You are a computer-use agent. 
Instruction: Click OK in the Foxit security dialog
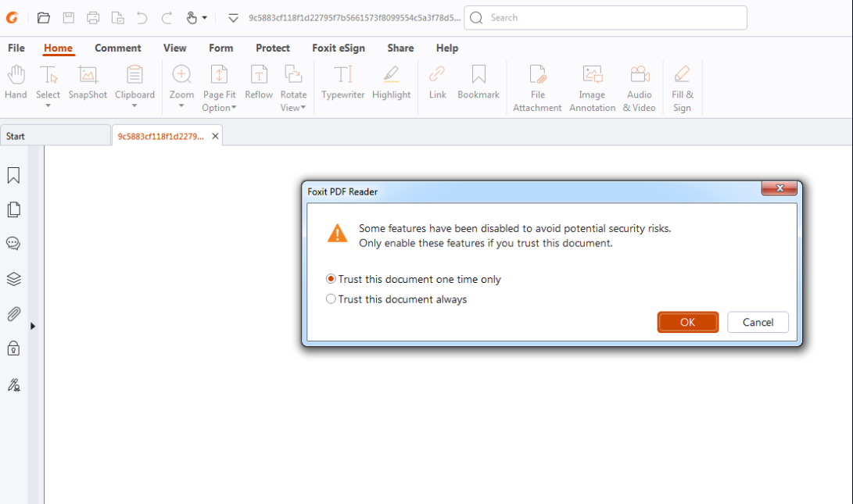pyautogui.click(x=687, y=322)
